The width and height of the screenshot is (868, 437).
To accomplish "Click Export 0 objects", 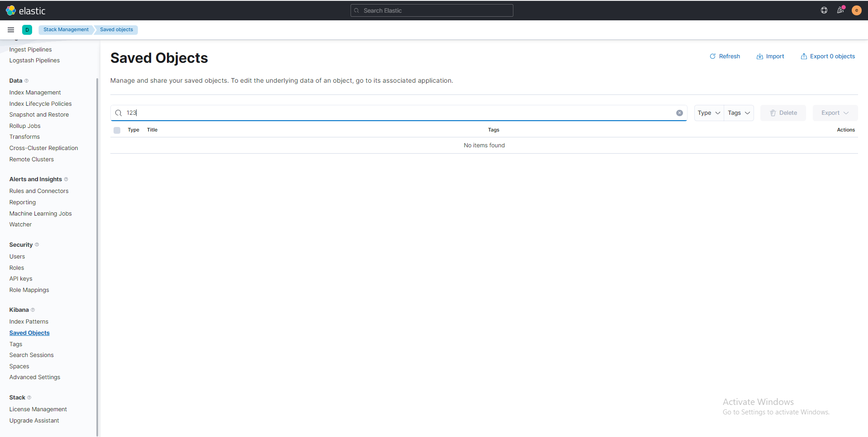I will [828, 56].
